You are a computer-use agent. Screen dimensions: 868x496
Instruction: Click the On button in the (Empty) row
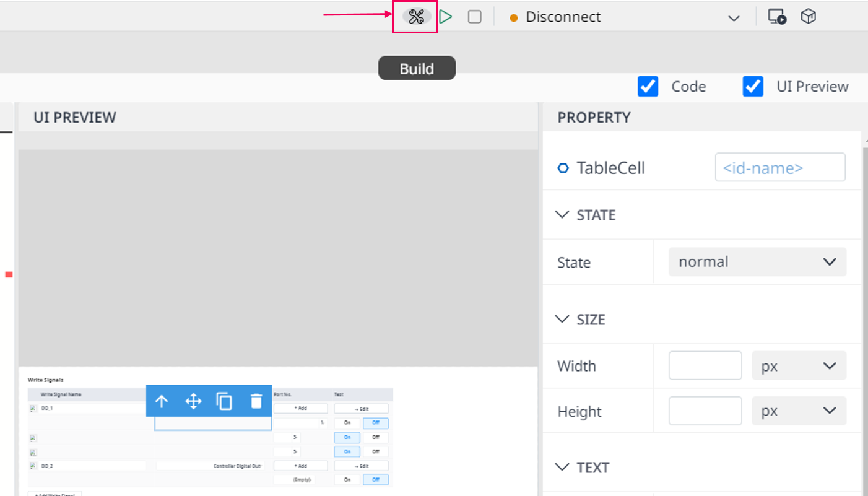347,480
